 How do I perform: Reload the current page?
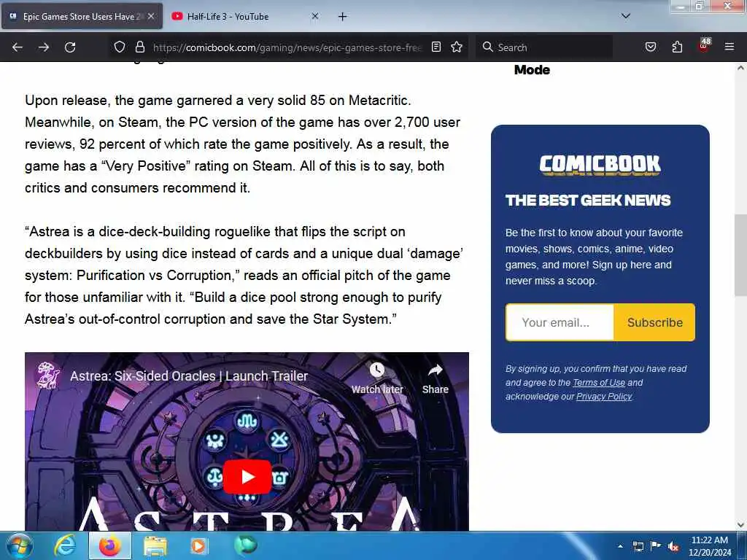(70, 47)
